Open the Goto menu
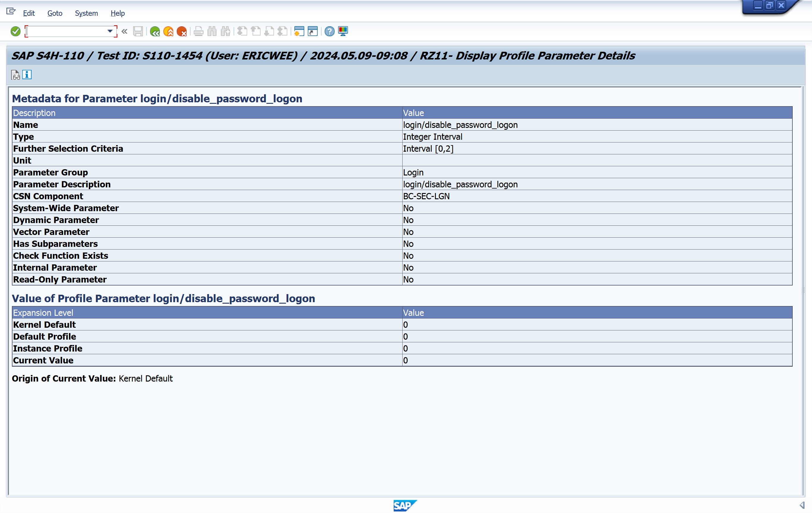 (x=55, y=13)
